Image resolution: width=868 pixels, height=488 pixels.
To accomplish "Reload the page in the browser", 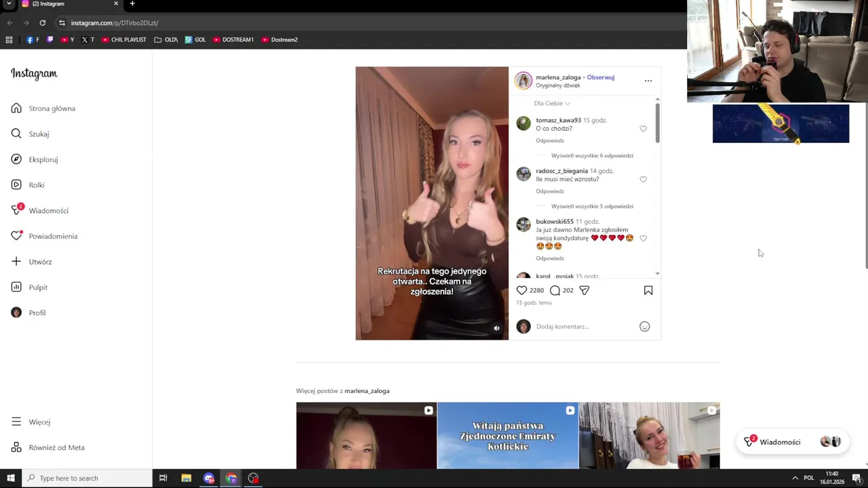I will [x=42, y=22].
